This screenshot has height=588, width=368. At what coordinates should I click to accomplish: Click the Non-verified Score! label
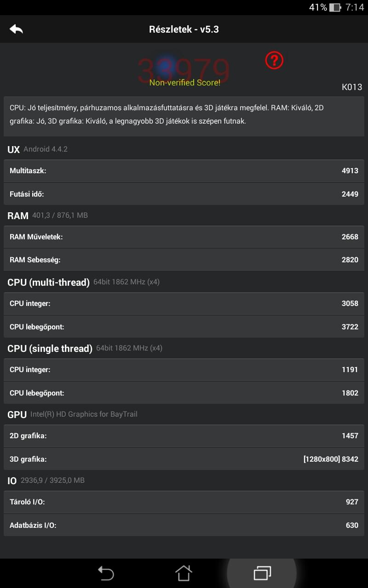[x=184, y=83]
